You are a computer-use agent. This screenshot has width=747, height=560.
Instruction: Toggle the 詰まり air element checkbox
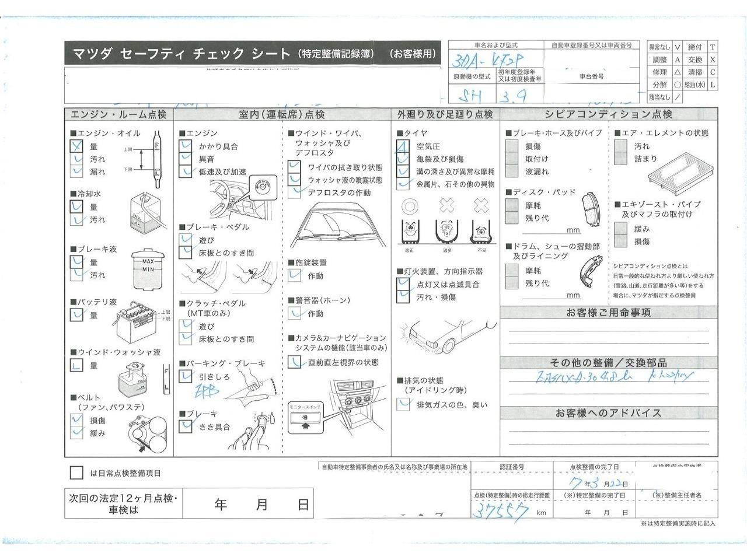point(620,159)
